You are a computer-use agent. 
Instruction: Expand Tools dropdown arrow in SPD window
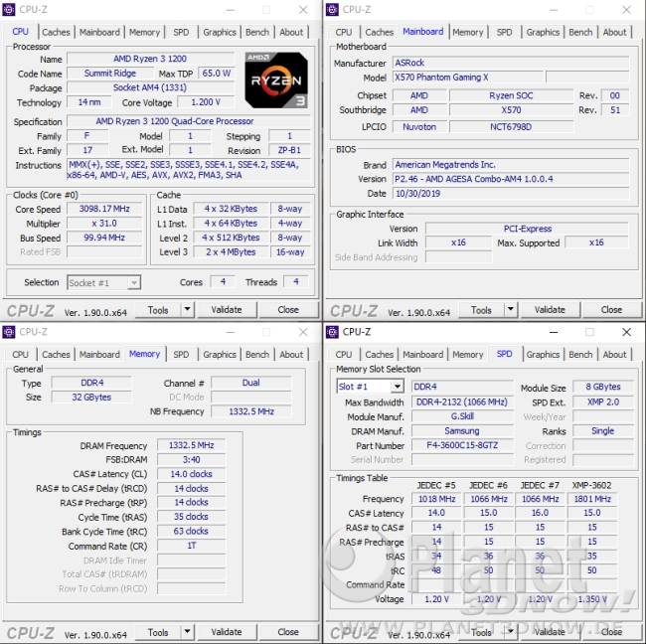pyautogui.click(x=511, y=632)
